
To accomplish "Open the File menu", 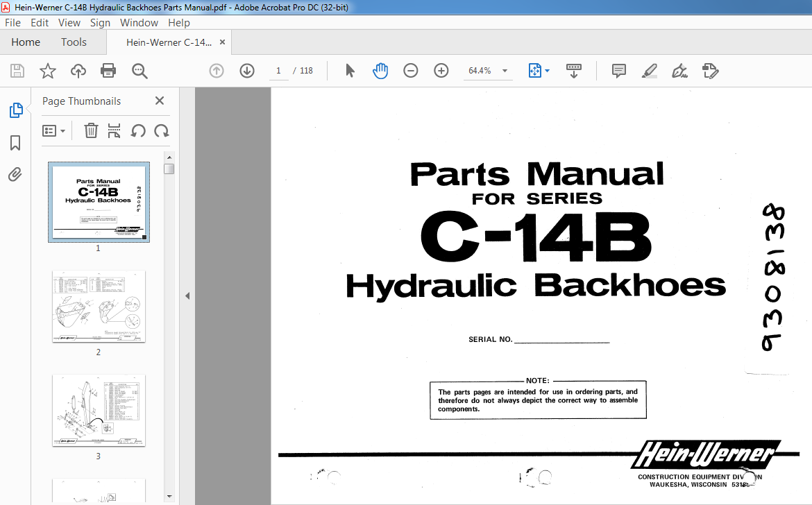I will 12,23.
